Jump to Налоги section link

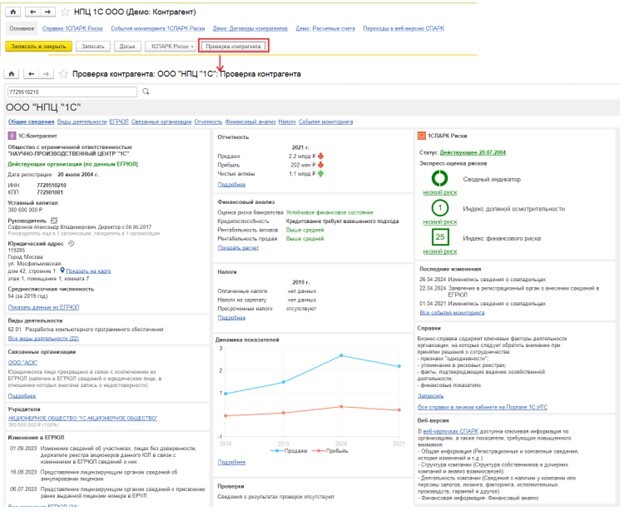(287, 122)
